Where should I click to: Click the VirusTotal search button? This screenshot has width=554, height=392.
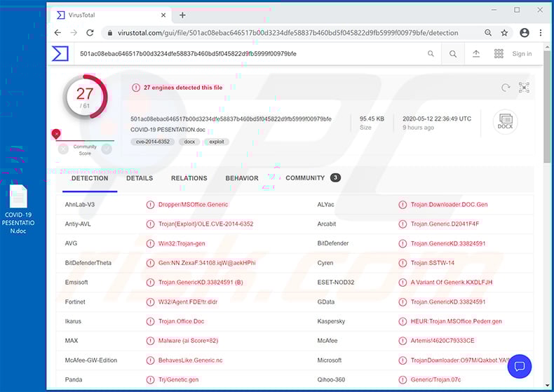pos(453,54)
